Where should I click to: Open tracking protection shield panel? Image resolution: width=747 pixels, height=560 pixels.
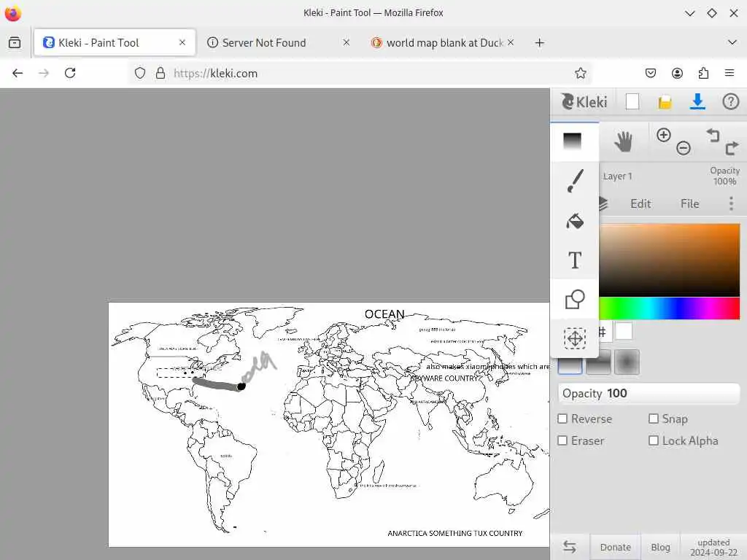(139, 73)
